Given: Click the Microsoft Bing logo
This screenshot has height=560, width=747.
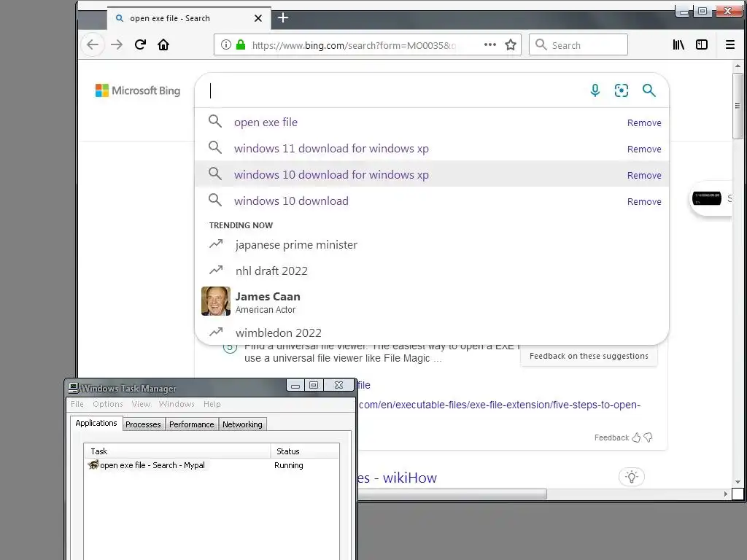Looking at the screenshot, I should [138, 90].
